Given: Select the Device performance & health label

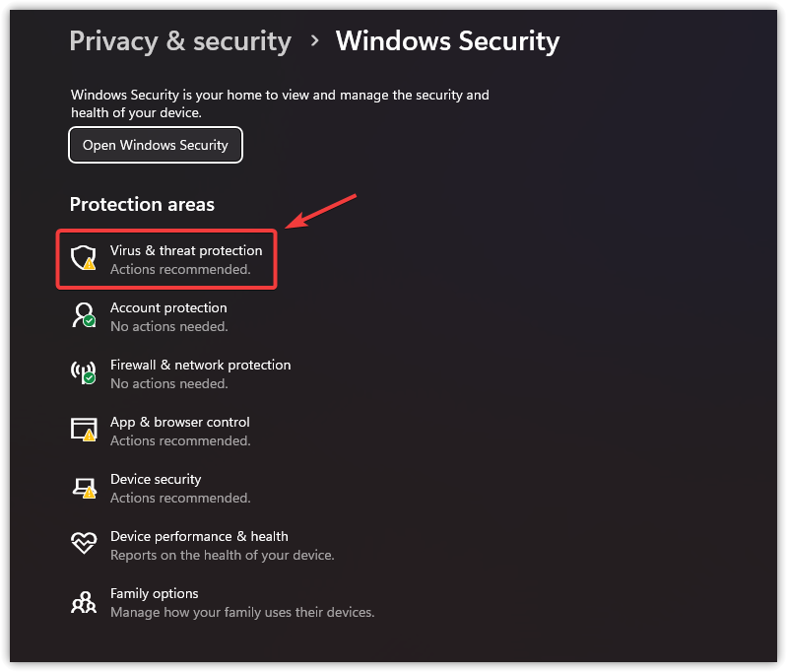Looking at the screenshot, I should click(199, 536).
